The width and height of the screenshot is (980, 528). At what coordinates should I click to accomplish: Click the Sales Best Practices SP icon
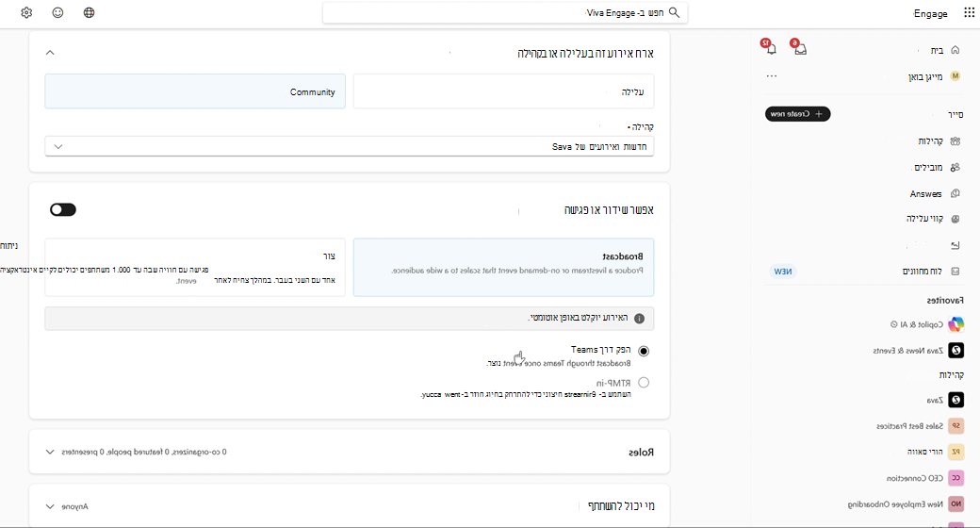point(955,426)
